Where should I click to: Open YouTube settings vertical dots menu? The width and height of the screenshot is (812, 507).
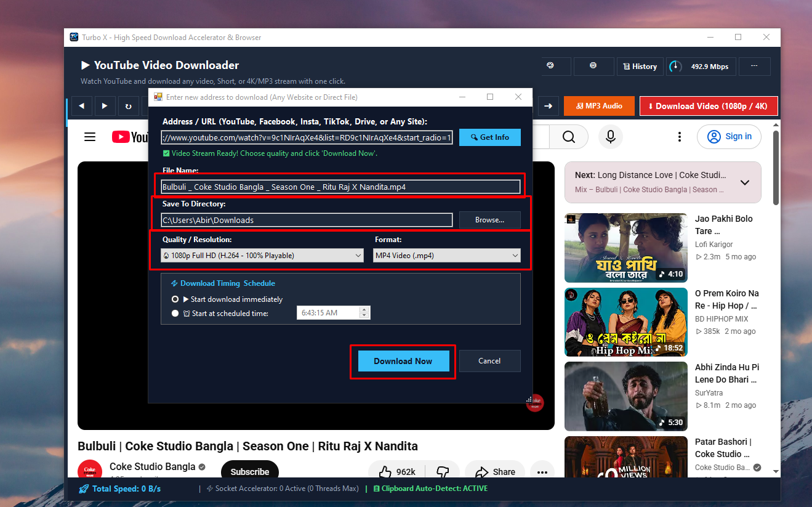coord(680,137)
